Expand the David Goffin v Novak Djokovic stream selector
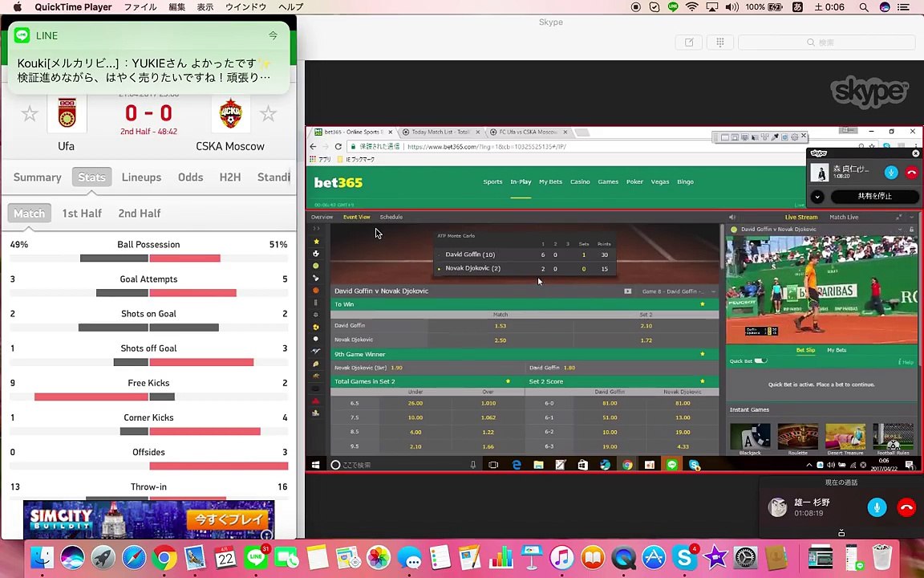The height and width of the screenshot is (578, 924). [x=900, y=230]
